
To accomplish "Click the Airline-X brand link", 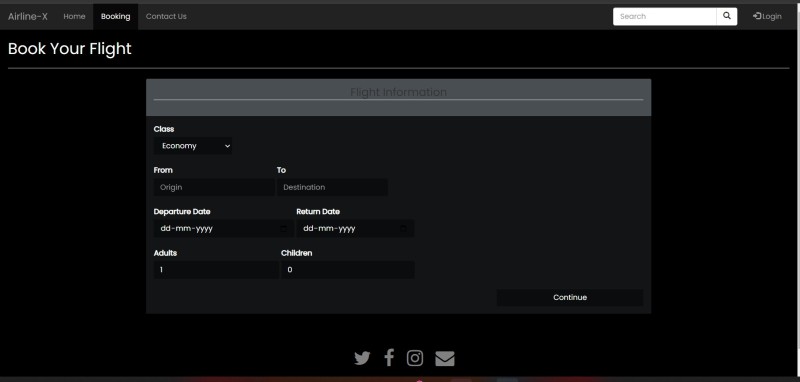I will [28, 16].
